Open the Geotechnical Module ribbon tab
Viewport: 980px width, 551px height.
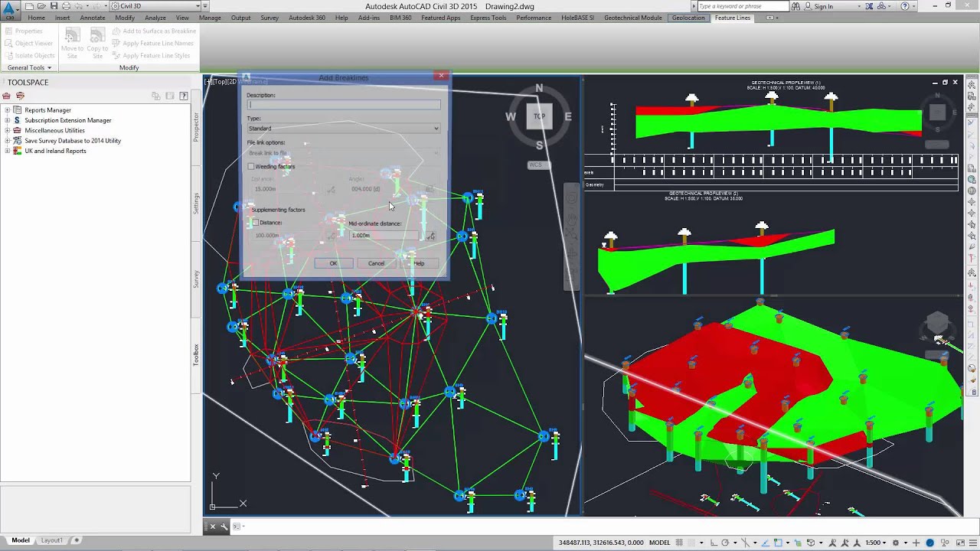point(633,18)
